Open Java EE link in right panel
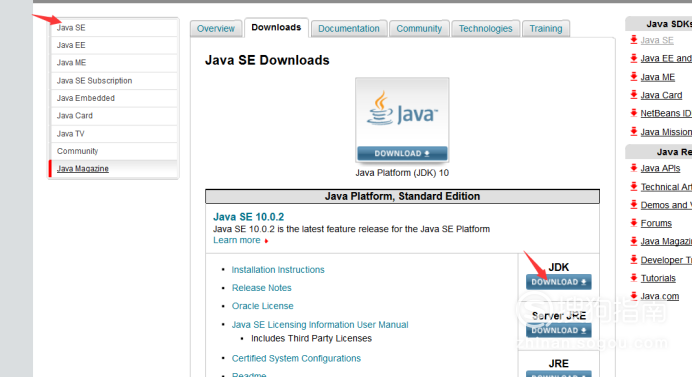 (666, 58)
